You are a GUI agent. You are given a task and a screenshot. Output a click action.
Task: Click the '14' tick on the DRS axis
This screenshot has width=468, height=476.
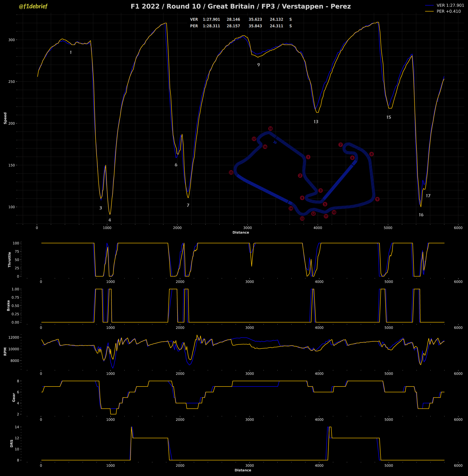point(17,427)
